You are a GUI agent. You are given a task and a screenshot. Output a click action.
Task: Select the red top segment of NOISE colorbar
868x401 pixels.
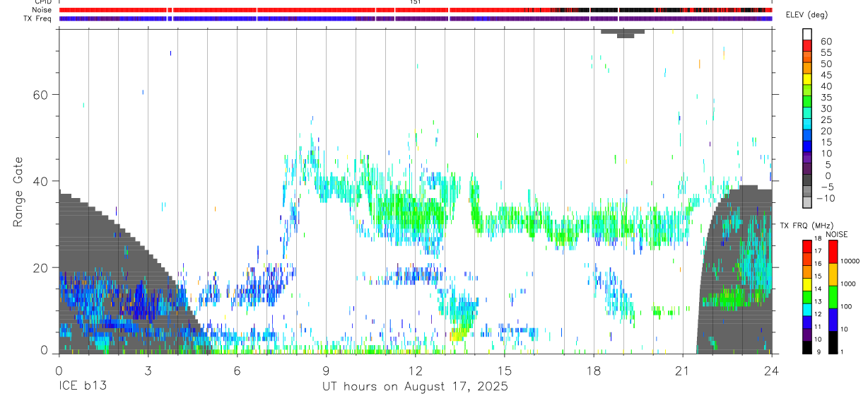pyautogui.click(x=833, y=252)
